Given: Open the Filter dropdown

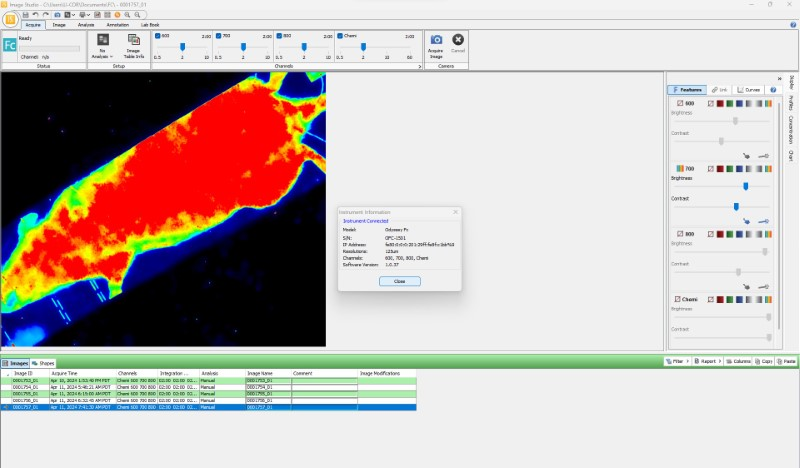Looking at the screenshot, I should [x=677, y=361].
